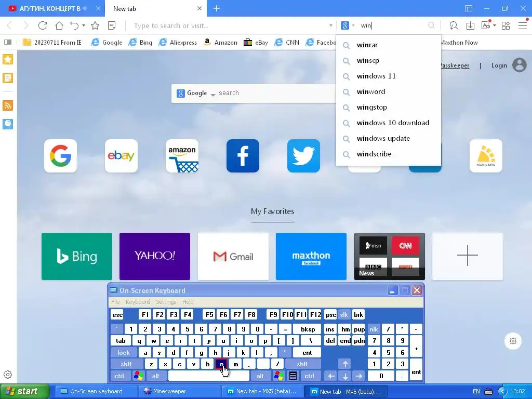
Task: Open the YAHOO! favorites tile
Action: (155, 257)
